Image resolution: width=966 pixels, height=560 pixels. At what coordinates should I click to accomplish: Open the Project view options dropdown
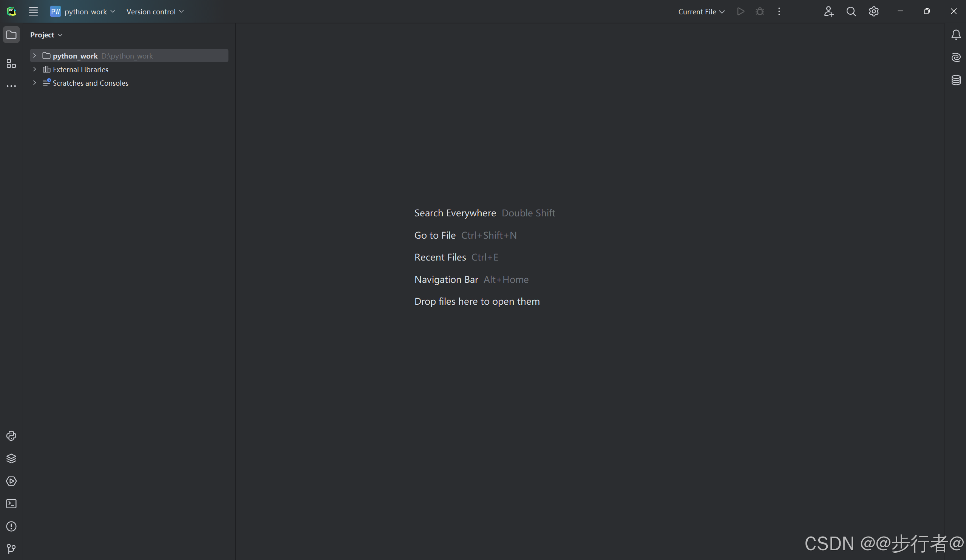(46, 35)
